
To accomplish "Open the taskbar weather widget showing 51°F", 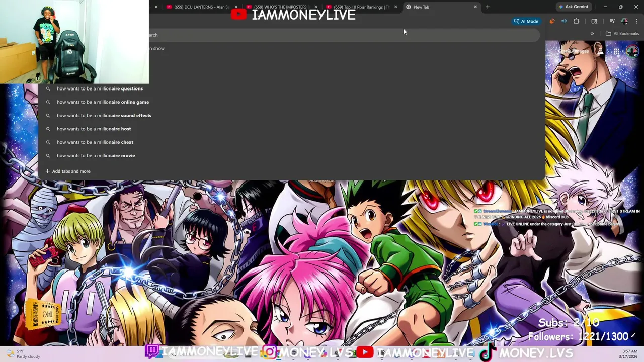I will (x=23, y=354).
